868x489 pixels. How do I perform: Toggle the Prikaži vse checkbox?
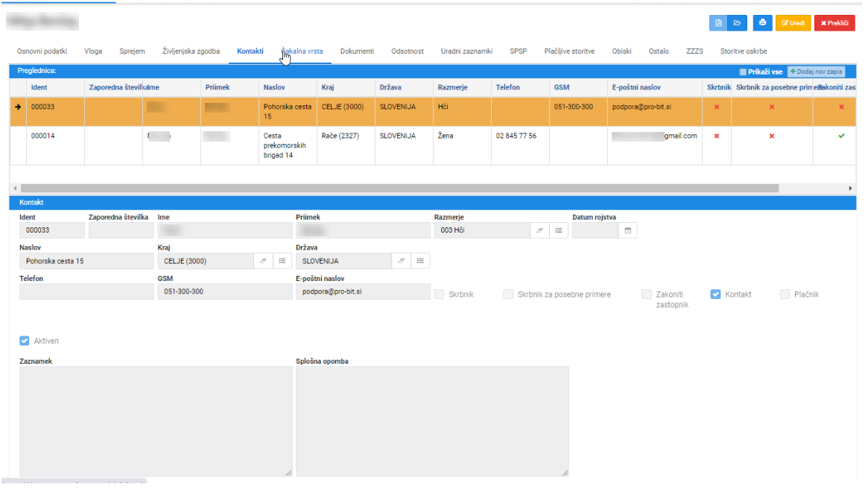point(743,72)
